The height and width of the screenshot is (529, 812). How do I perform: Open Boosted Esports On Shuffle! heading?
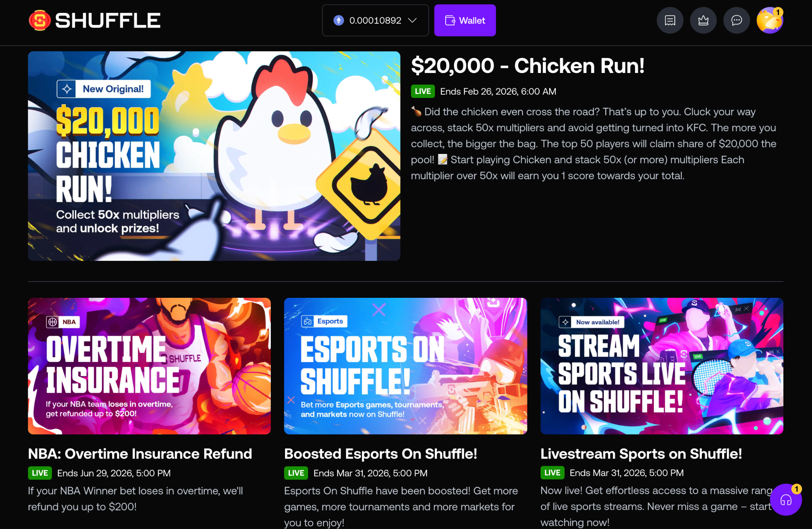pyautogui.click(x=381, y=454)
